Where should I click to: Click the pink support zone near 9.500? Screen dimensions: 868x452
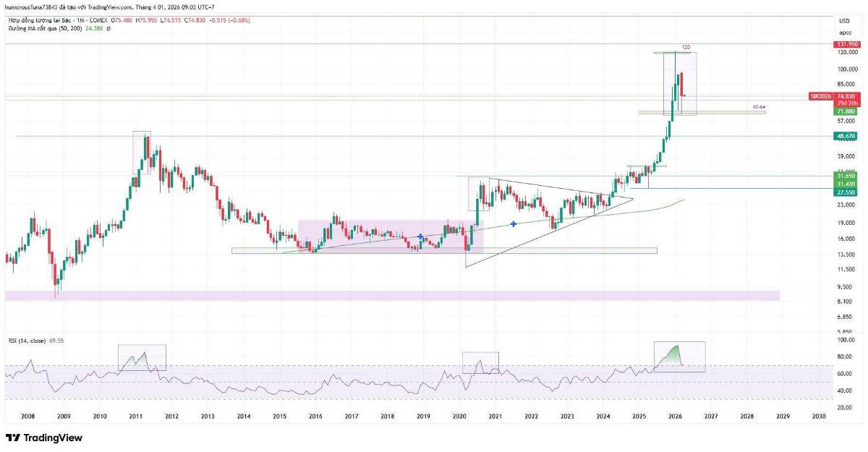[391, 295]
